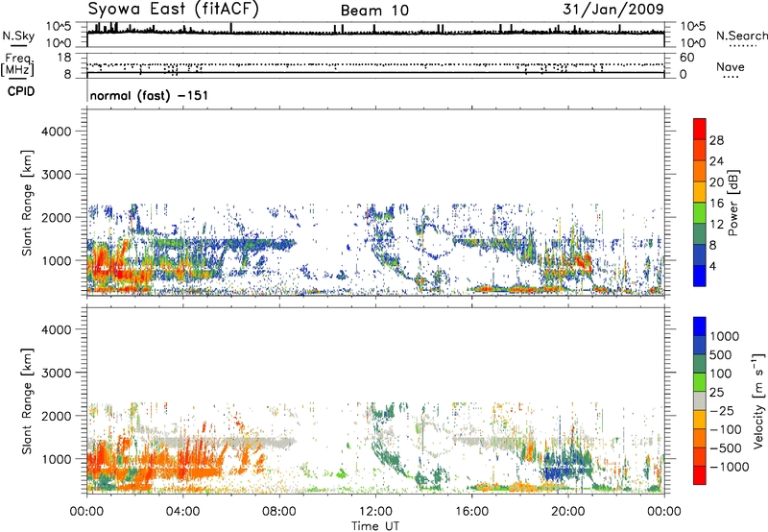Click the "Beam 10" label
Screen dimensions: 768x532
pos(374,11)
